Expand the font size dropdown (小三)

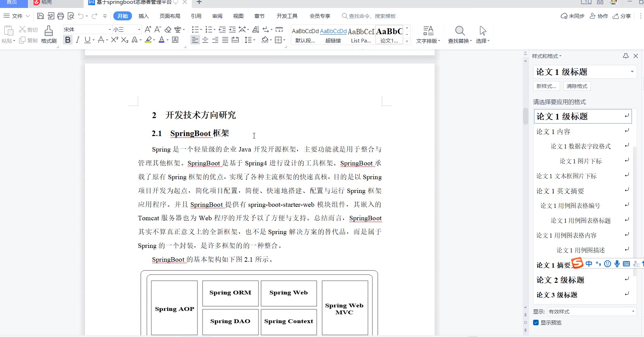tap(139, 30)
